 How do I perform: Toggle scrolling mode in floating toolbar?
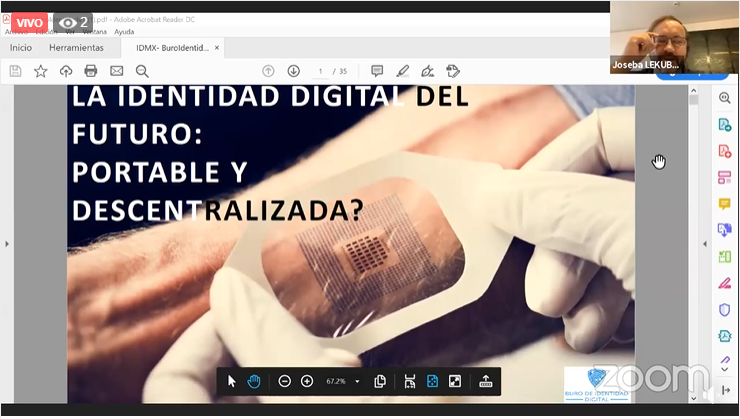410,381
